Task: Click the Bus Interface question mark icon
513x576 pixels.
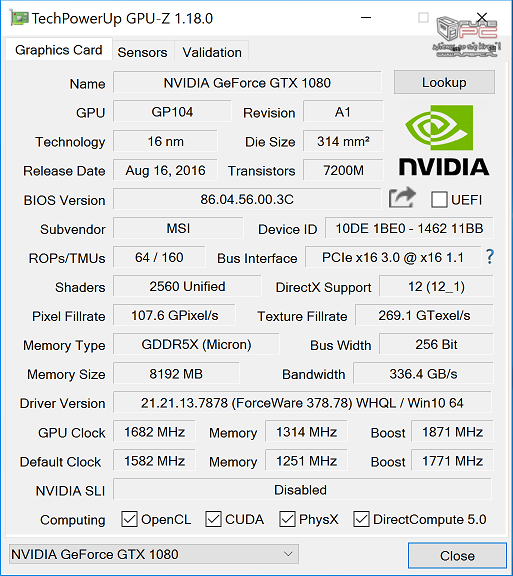Action: [490, 257]
